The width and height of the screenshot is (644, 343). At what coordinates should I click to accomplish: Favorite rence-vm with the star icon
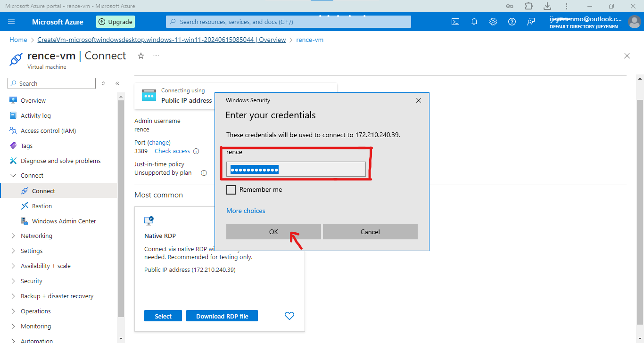point(141,56)
